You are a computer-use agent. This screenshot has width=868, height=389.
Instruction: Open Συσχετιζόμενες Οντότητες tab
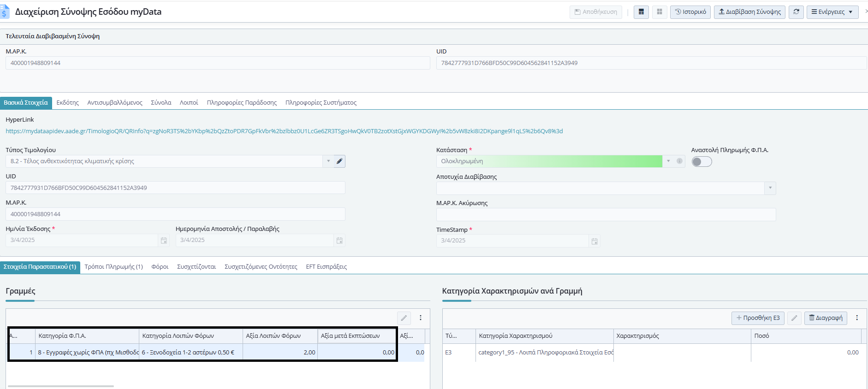click(261, 267)
